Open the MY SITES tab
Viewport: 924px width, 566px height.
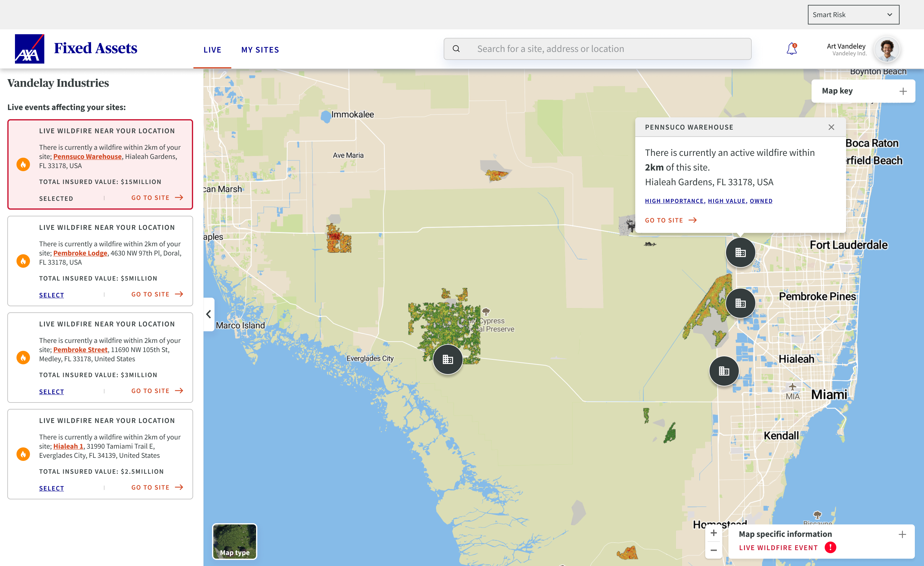coord(260,50)
